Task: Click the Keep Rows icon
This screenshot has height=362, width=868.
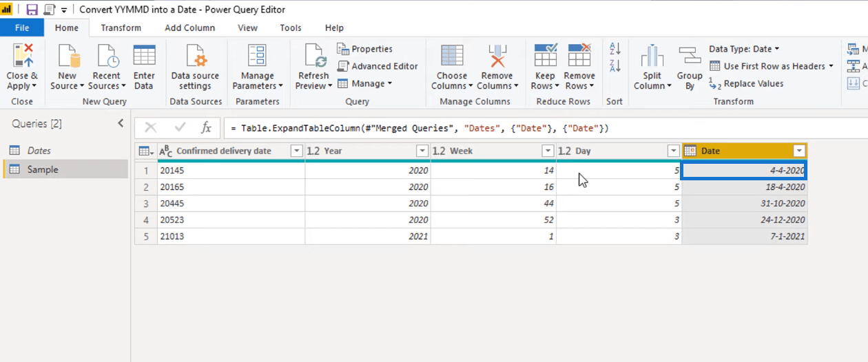Action: pyautogui.click(x=546, y=56)
